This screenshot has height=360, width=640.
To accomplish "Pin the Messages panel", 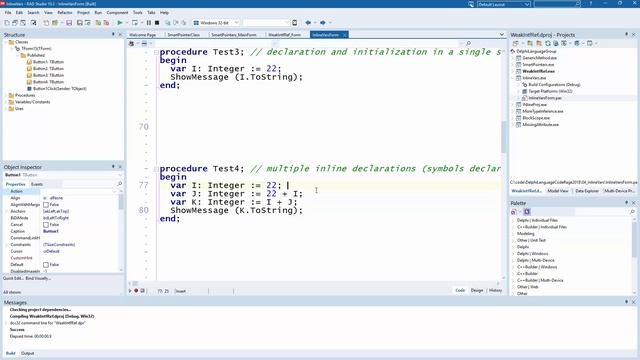I will point(627,302).
